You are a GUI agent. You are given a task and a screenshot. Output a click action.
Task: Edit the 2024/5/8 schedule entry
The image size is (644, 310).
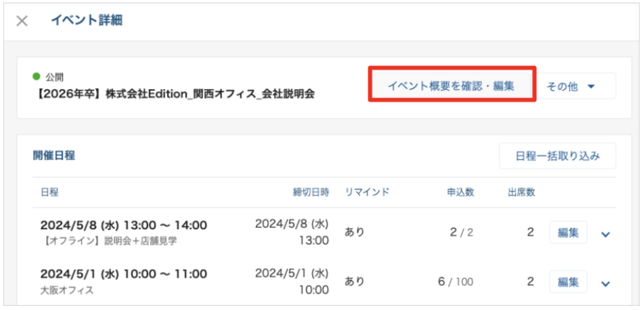pos(568,232)
